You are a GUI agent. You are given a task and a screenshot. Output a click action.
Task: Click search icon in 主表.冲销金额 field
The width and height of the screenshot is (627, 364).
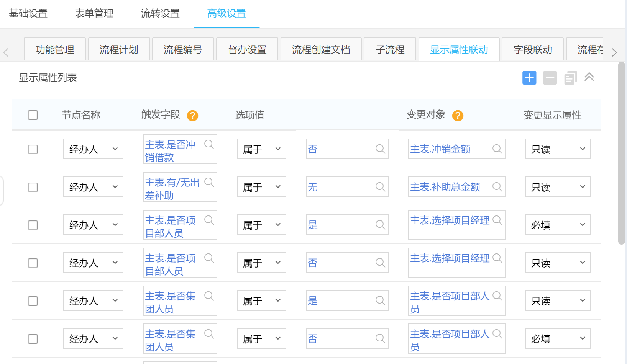(x=497, y=149)
